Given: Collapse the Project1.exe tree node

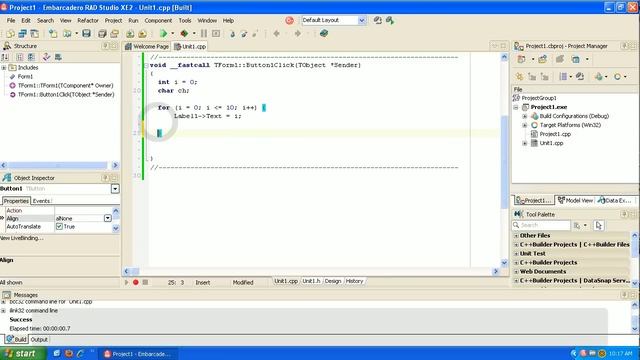Looking at the screenshot, I should point(516,107).
